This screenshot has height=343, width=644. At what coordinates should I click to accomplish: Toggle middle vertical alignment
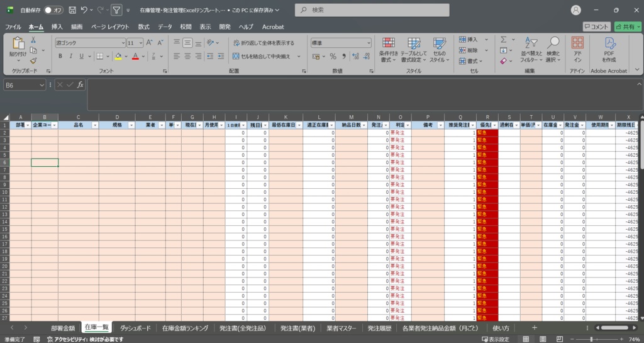coord(187,43)
